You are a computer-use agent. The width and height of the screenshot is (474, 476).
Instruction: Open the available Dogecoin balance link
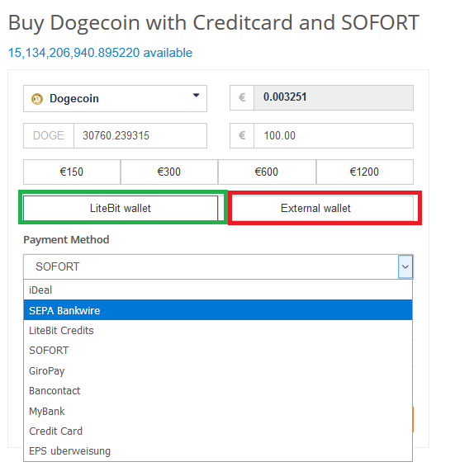(100, 53)
